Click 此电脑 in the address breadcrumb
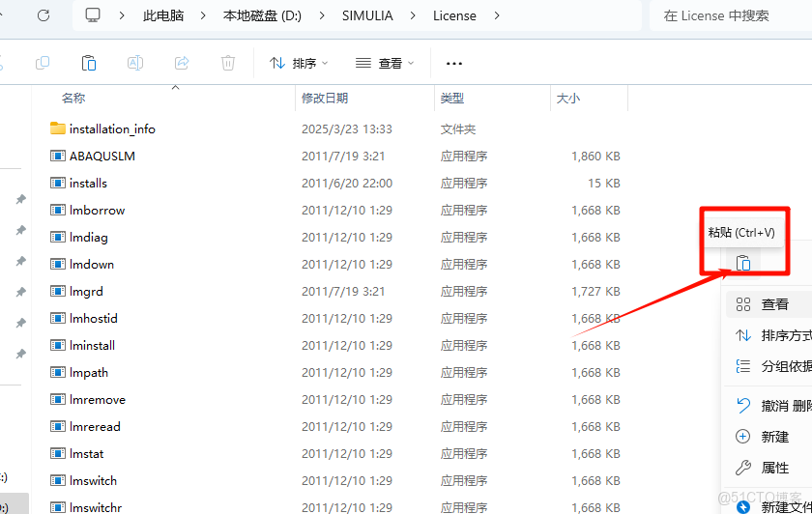The height and width of the screenshot is (514, 812). [163, 16]
